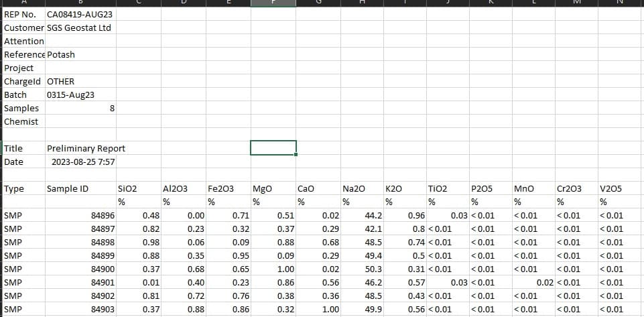Select TiO2 value 0.03 for sample 84901
Image resolution: width=644 pixels, height=317 pixels.
click(448, 282)
